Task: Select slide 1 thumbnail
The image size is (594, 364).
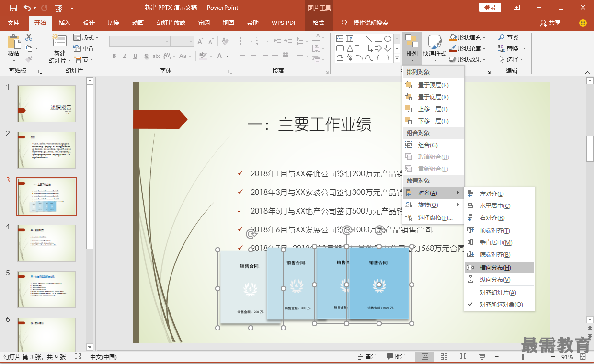Action: (x=46, y=103)
